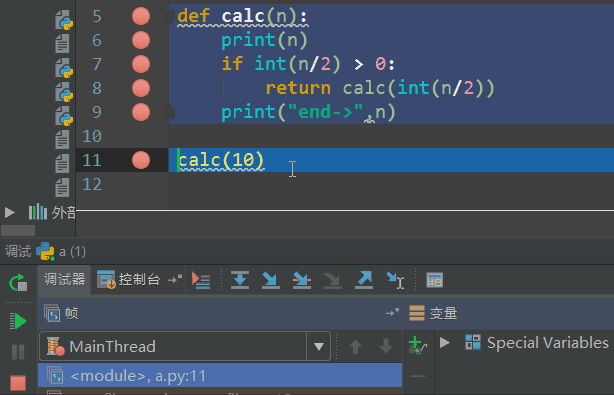Viewport: 614px width, 395px height.
Task: Click hide icon at 帧 panel right
Action: point(392,312)
